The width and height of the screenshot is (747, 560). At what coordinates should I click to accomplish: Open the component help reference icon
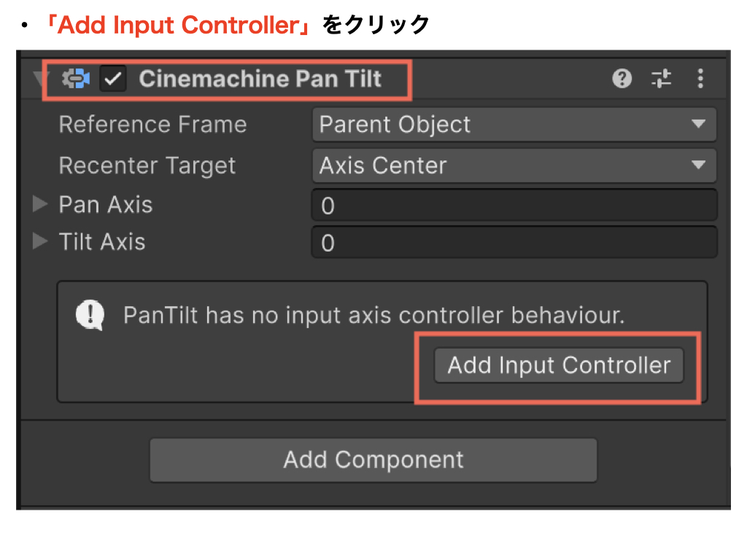(622, 79)
